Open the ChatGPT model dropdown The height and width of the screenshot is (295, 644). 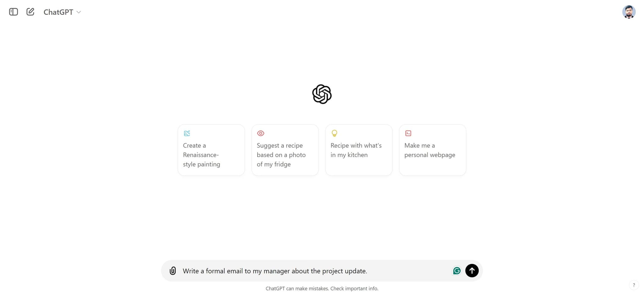62,12
